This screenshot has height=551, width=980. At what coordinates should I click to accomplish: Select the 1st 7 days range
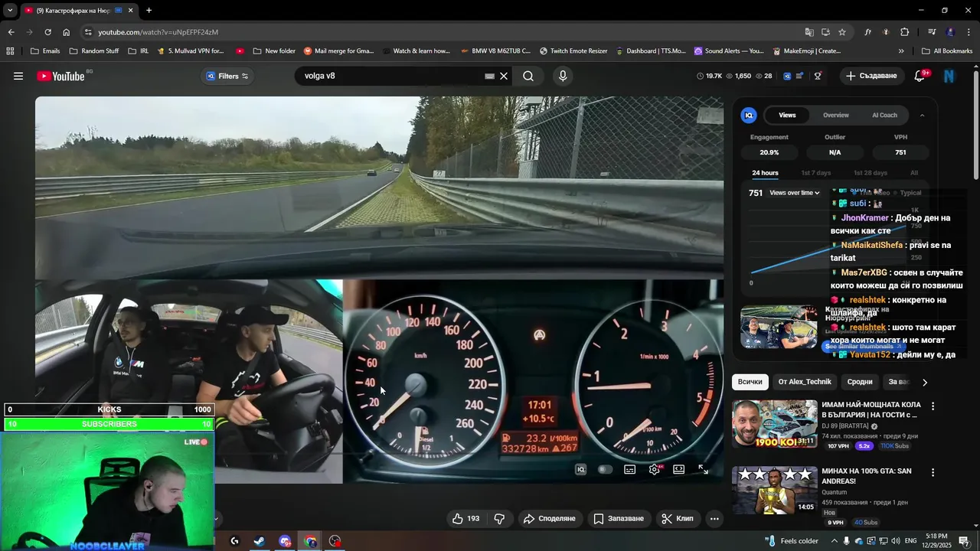815,173
